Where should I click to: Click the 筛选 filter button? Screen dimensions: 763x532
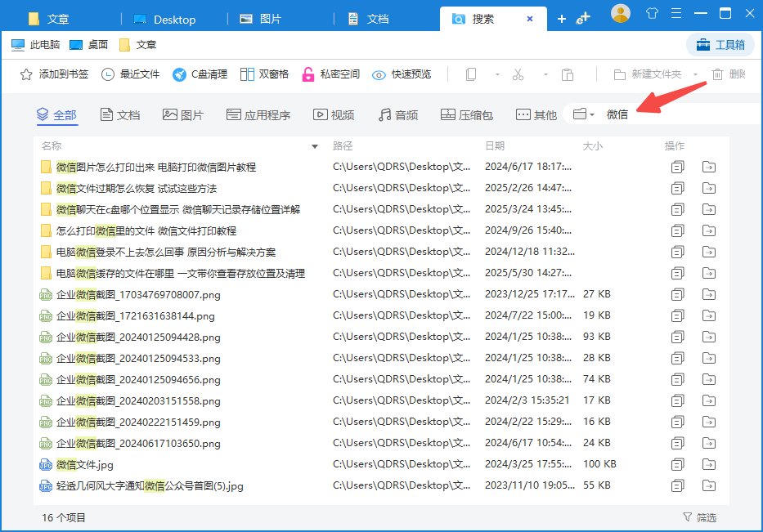point(700,517)
